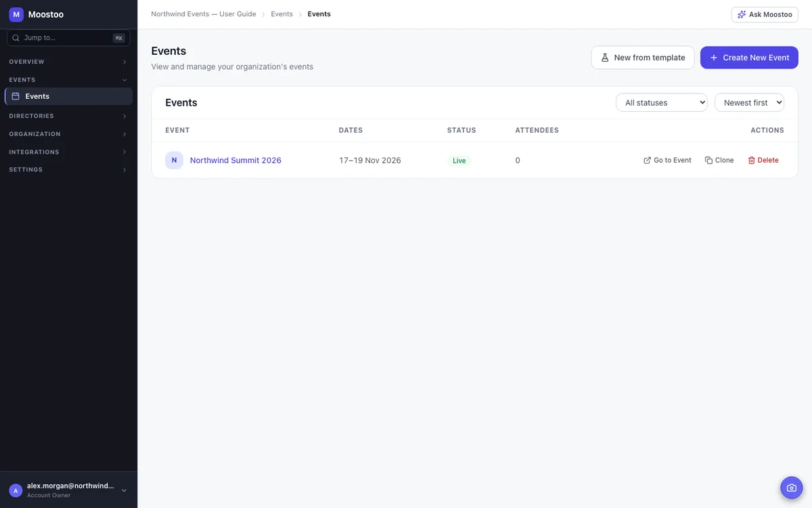Open the Newest first sort dropdown

click(x=749, y=103)
